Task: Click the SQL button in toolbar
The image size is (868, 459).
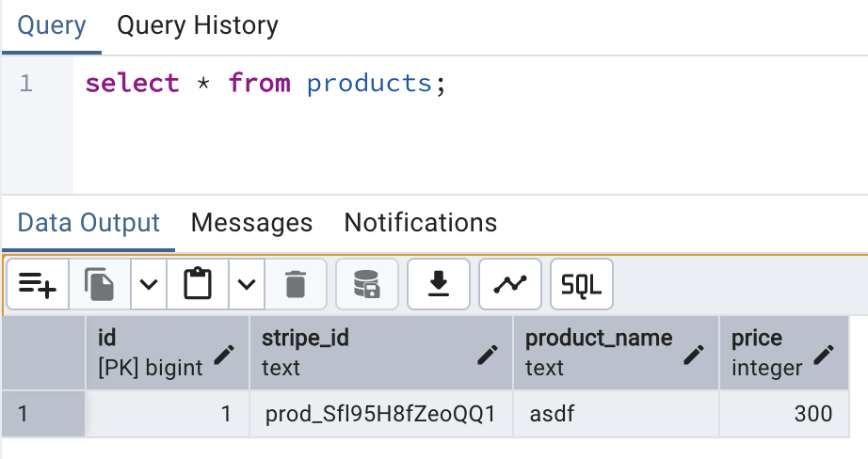Action: pyautogui.click(x=581, y=284)
